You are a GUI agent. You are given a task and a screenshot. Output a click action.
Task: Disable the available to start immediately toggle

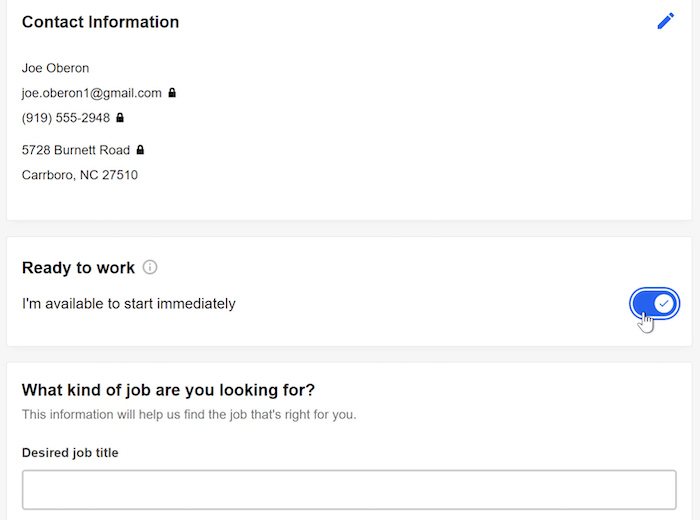655,303
